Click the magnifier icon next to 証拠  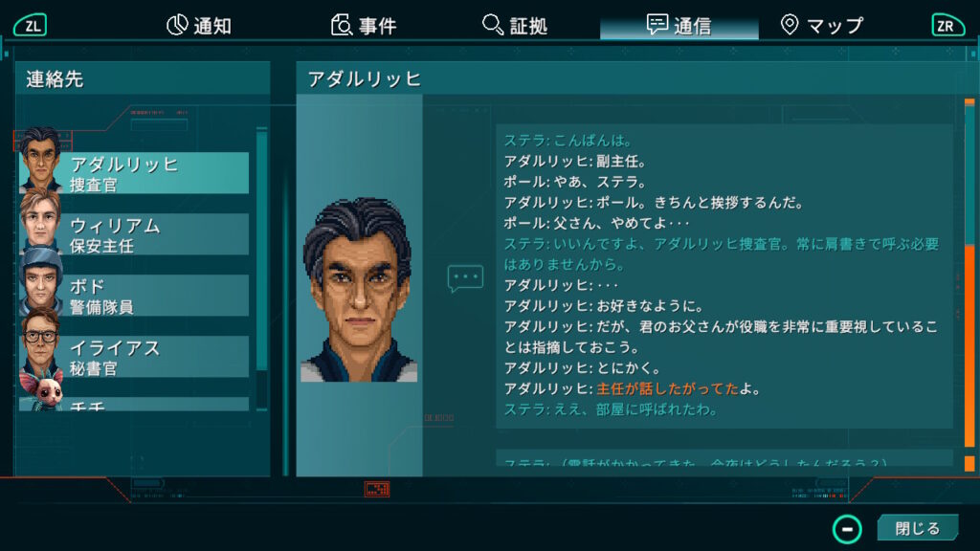(x=493, y=25)
